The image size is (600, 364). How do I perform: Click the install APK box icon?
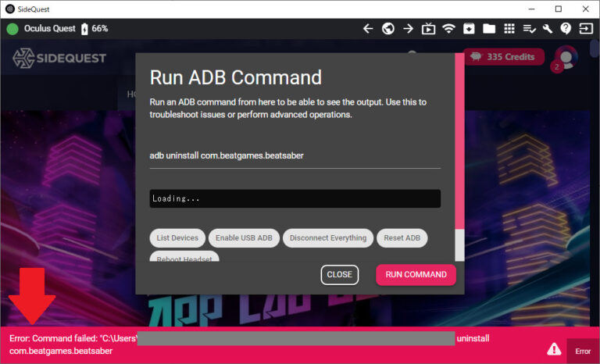click(x=469, y=29)
